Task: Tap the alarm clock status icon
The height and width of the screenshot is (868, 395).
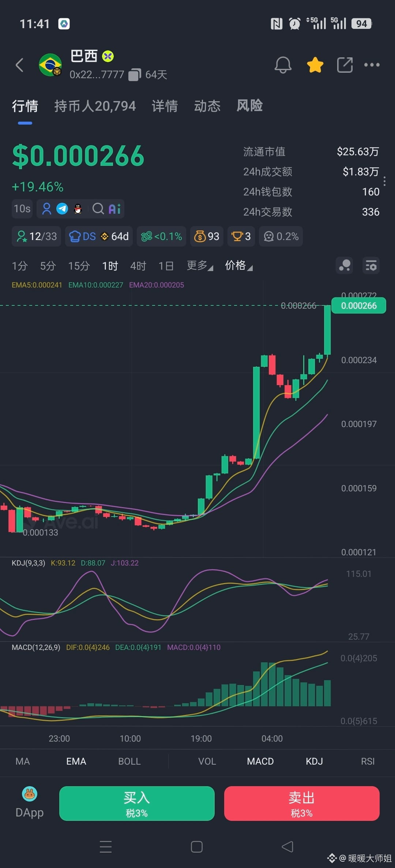Action: click(x=294, y=24)
